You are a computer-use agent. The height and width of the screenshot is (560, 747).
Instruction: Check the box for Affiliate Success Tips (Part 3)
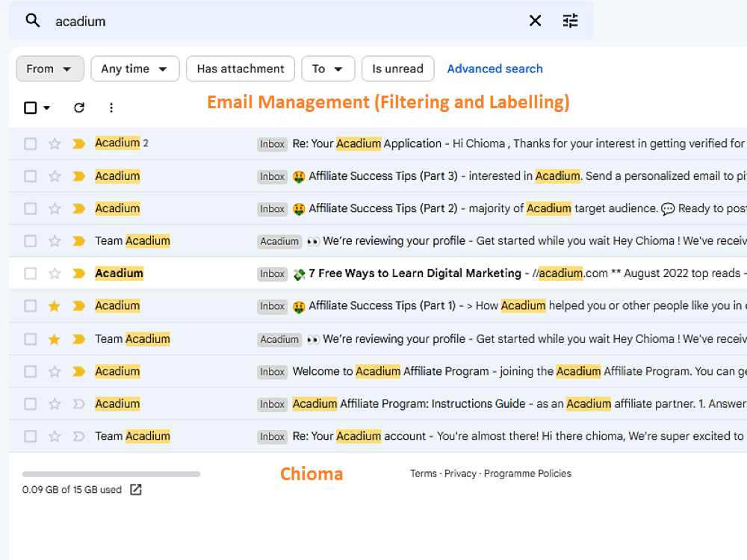tap(31, 176)
